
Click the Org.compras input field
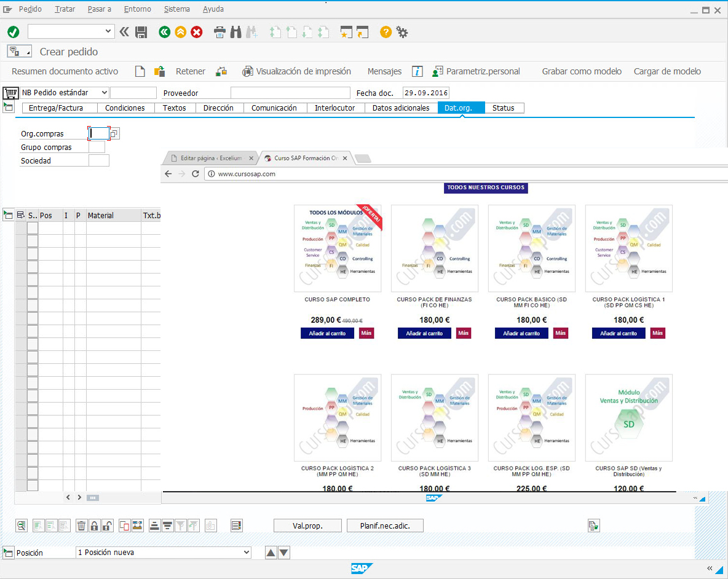[x=99, y=133]
